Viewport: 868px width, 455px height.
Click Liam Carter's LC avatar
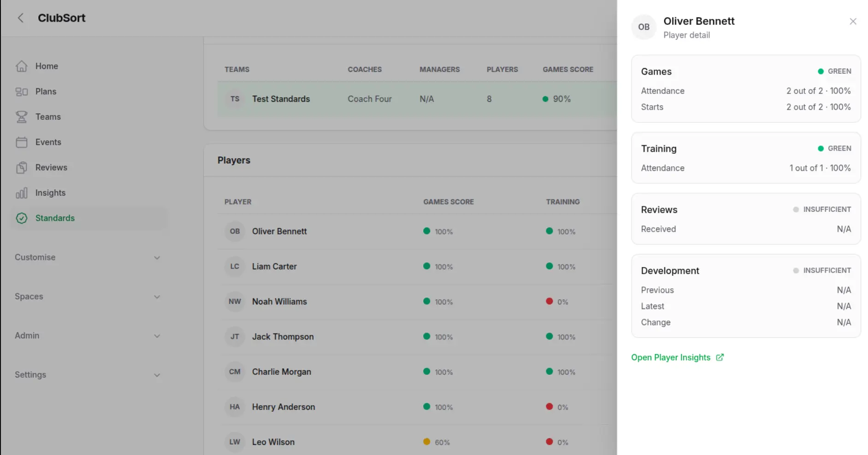(235, 267)
